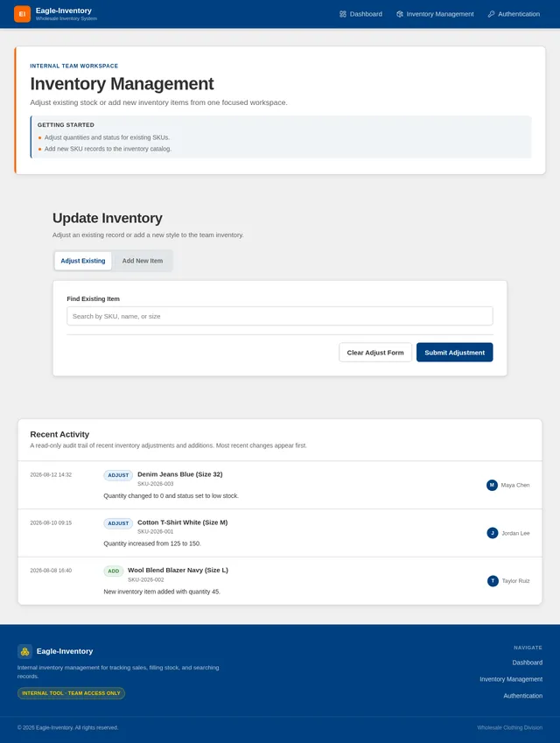Click the Taylor Ruiz name
Screen dimensions: 560x743
(x=515, y=581)
